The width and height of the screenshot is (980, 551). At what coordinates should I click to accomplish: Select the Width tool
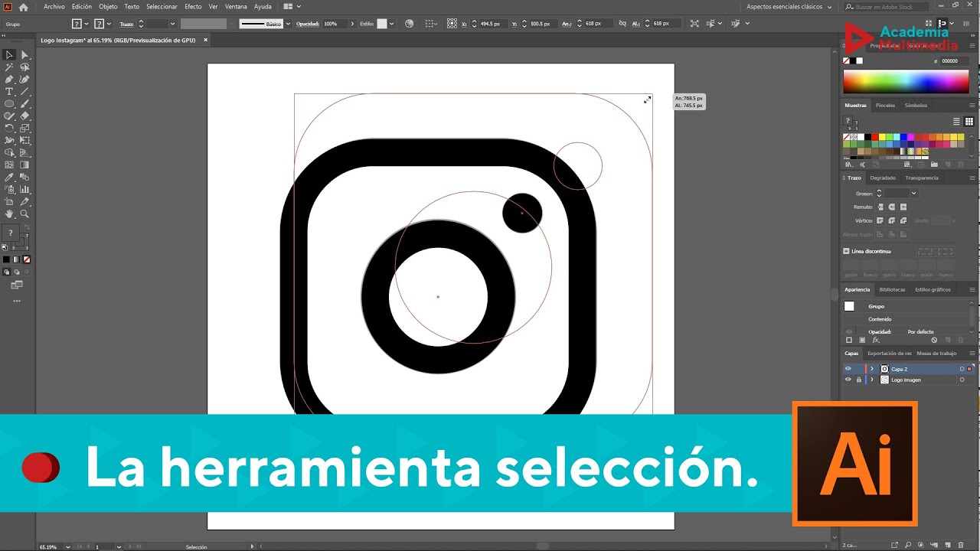9,141
